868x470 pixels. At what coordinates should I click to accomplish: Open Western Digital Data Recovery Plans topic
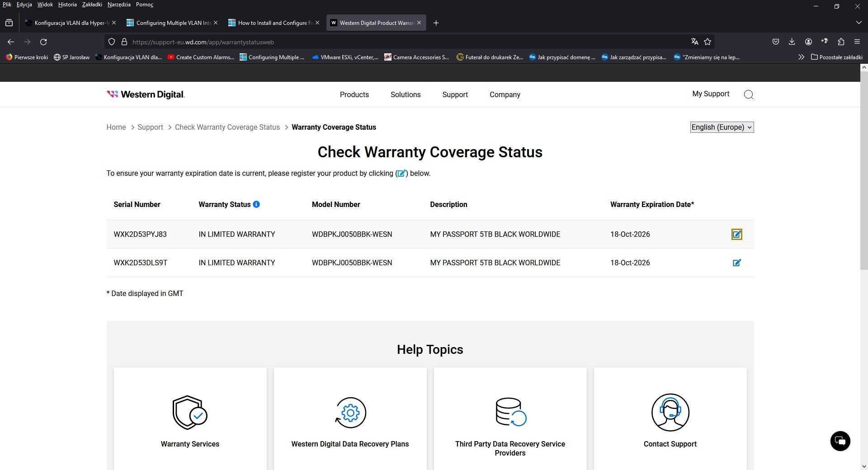pyautogui.click(x=350, y=444)
